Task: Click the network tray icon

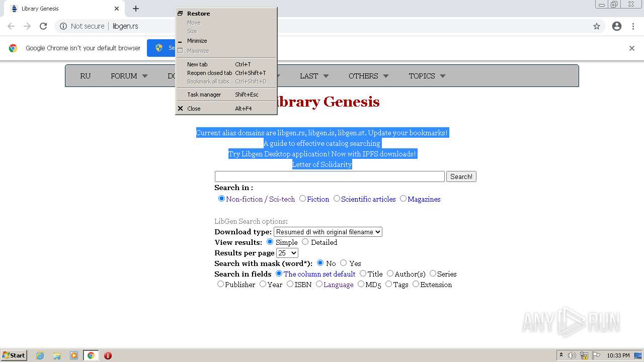Action: coord(584,355)
